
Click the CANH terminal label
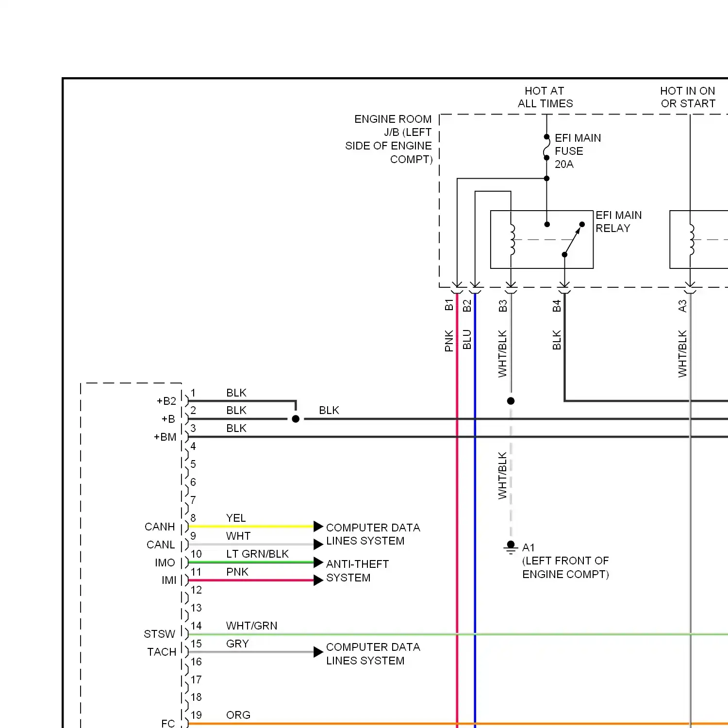click(160, 527)
